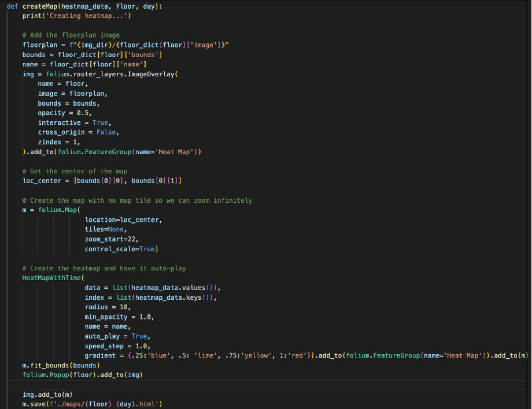Viewport: 532px width, 409px height.
Task: Click False on the cross_origin line
Action: point(108,132)
